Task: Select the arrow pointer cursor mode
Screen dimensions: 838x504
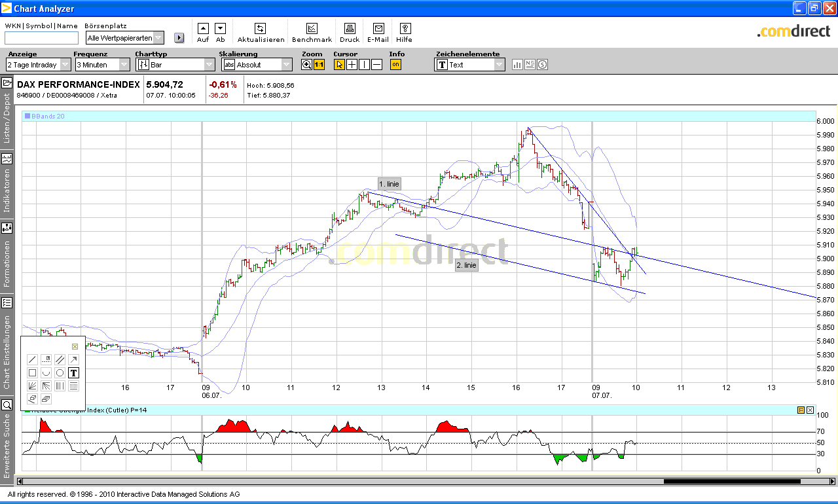Action: click(339, 64)
